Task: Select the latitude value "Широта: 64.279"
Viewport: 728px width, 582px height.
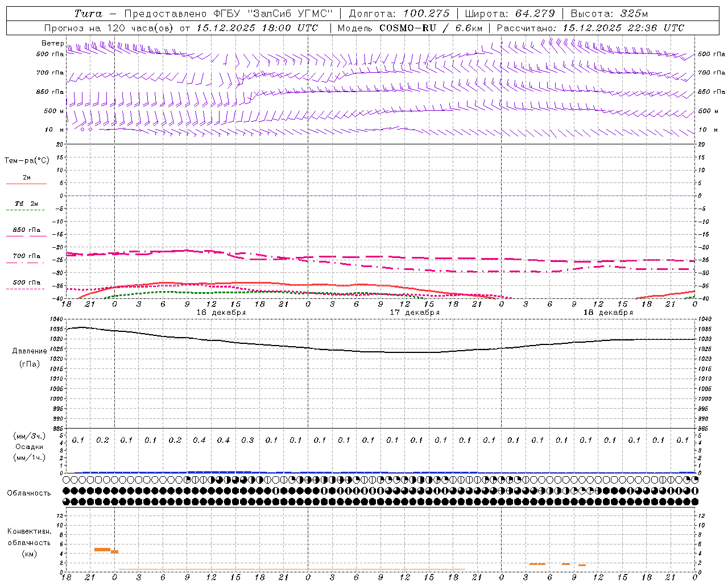Action: point(510,14)
